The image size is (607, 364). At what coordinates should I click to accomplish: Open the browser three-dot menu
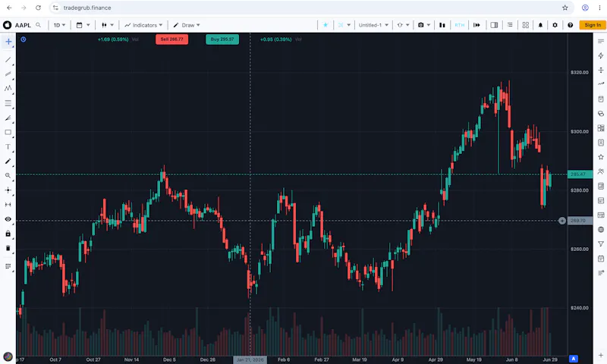tap(599, 8)
